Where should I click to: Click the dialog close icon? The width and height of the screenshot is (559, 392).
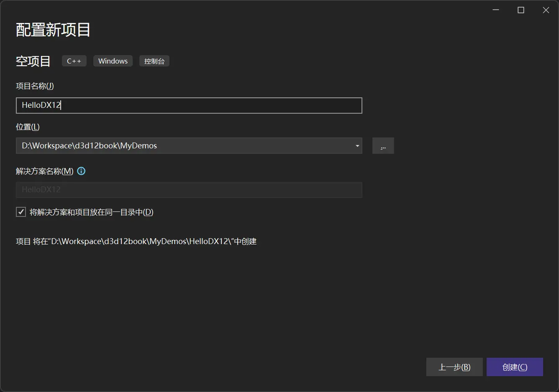coord(546,10)
